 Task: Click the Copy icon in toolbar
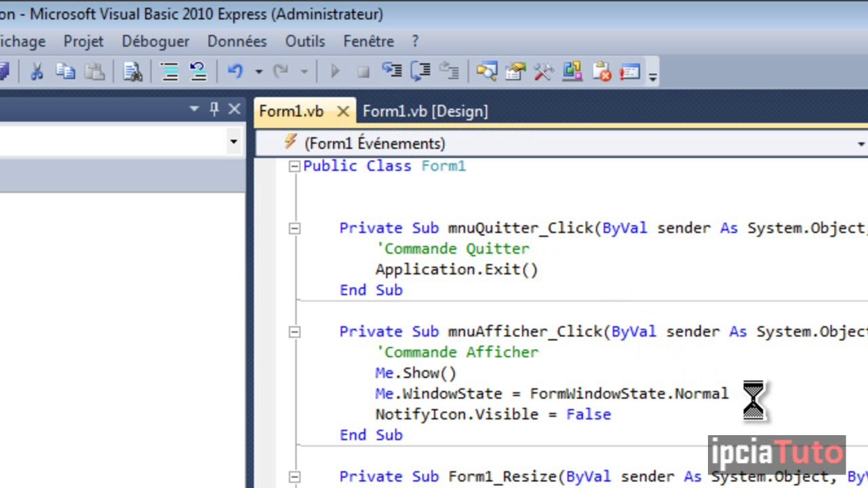pyautogui.click(x=65, y=71)
